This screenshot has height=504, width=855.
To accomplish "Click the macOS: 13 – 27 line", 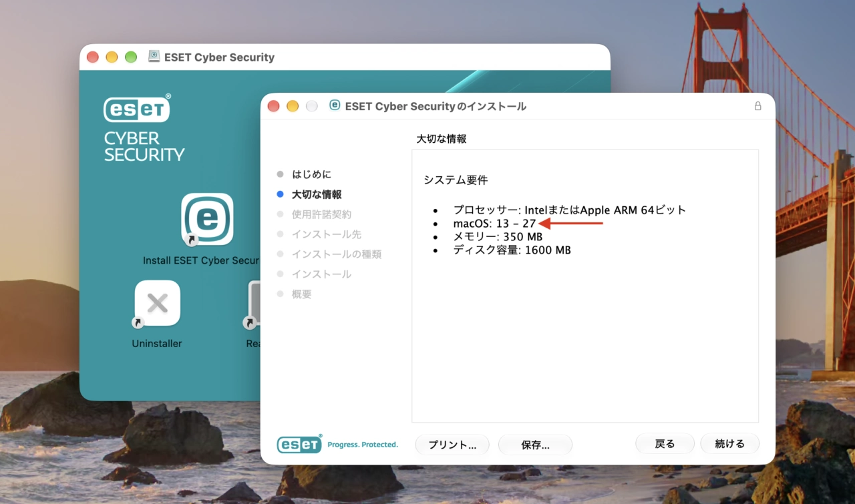I will [494, 224].
